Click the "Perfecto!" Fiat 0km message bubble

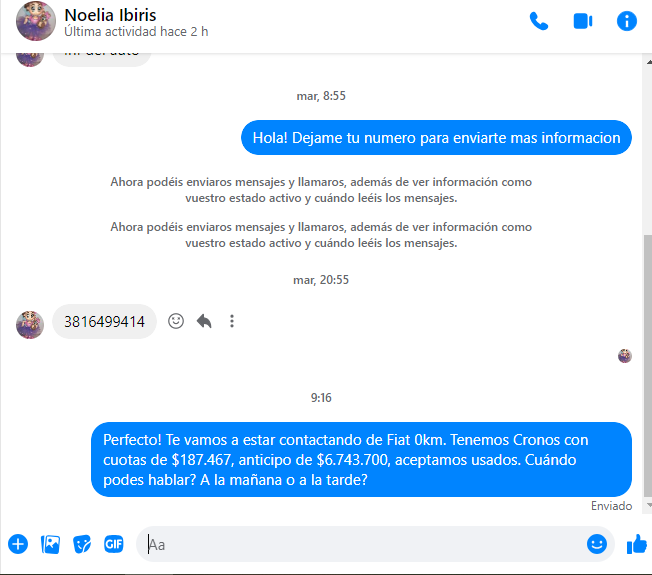point(361,460)
